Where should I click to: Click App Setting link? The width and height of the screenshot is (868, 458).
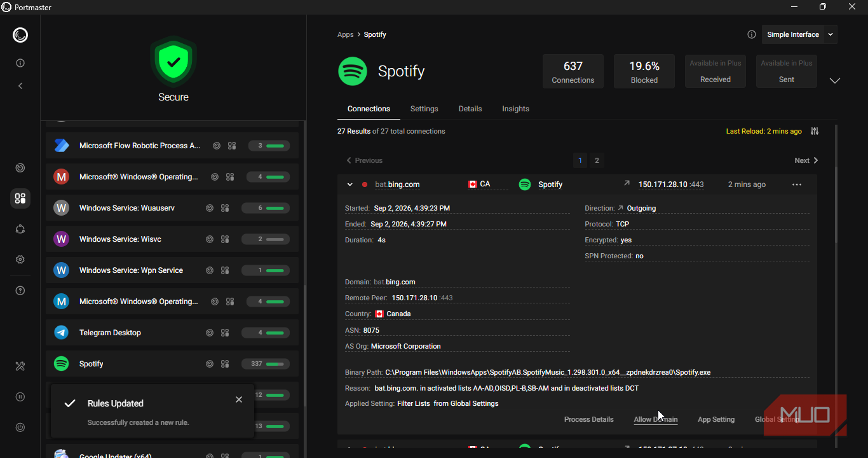(x=716, y=419)
